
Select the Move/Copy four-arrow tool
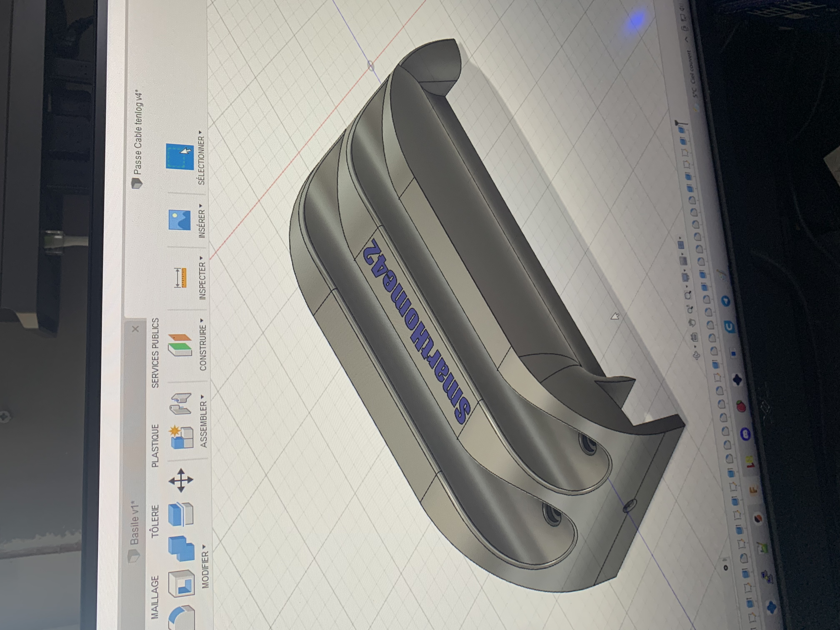tap(181, 480)
